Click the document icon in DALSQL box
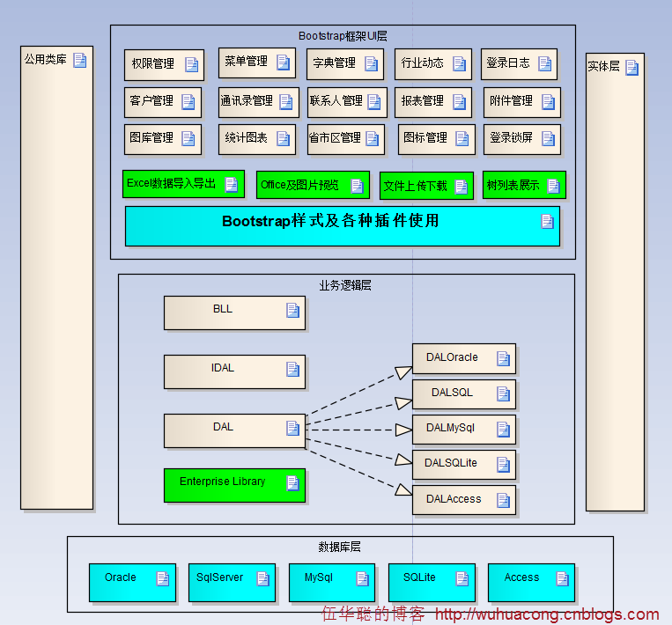Viewport: 672px width, 625px height. coord(503,394)
